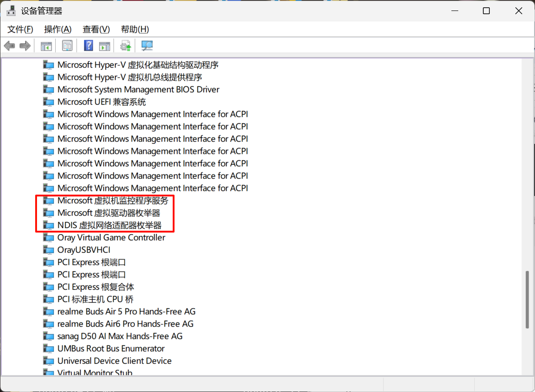Select Oray Virtual Game Controller

pyautogui.click(x=111, y=238)
